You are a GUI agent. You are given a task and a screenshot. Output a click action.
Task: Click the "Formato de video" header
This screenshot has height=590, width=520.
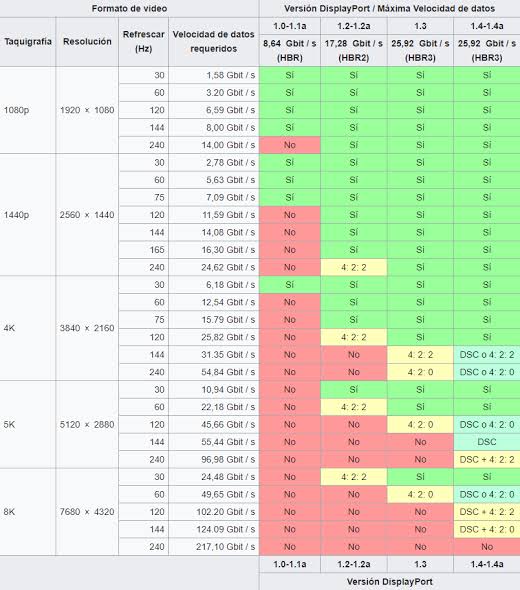coord(129,8)
